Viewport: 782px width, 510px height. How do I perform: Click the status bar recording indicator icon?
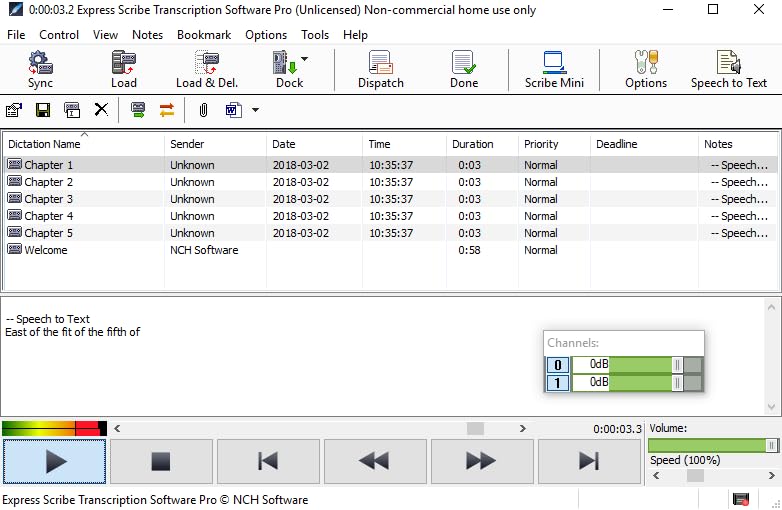(741, 499)
